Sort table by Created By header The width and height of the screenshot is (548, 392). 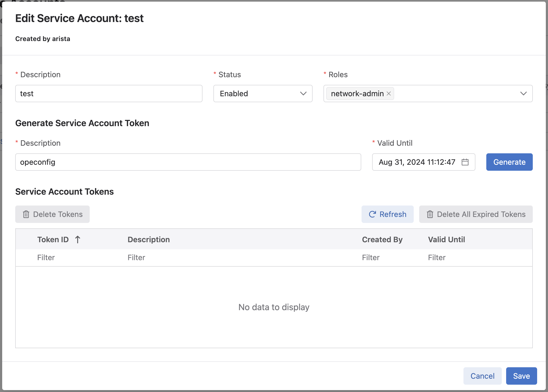(382, 239)
